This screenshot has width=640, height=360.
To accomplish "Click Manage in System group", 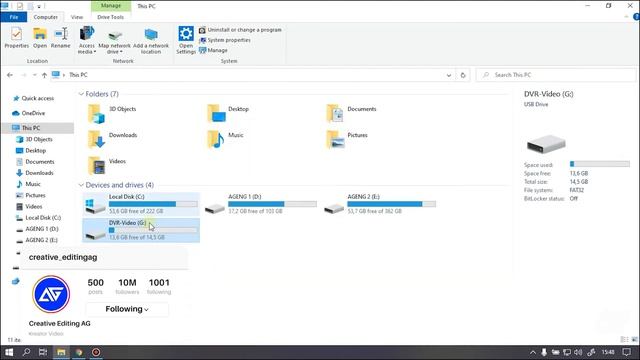I will click(213, 50).
